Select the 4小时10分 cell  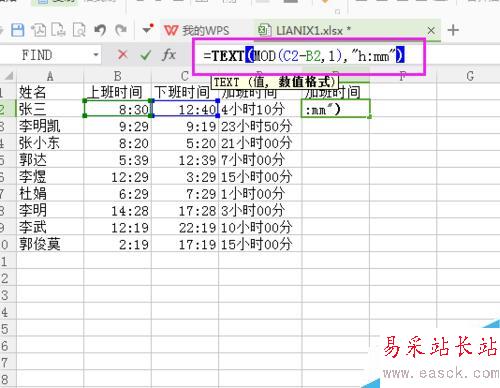tap(260, 109)
